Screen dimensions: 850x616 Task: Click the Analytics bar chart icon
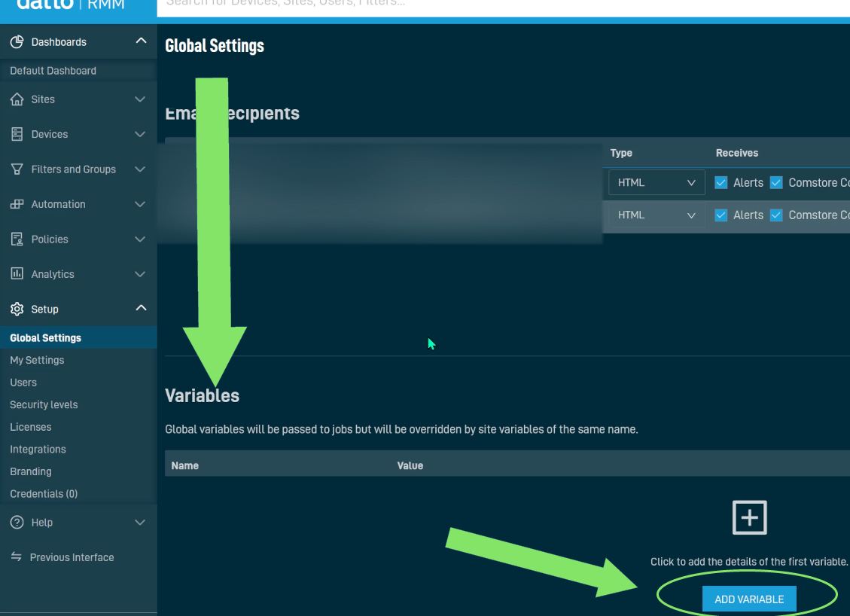pyautogui.click(x=17, y=274)
